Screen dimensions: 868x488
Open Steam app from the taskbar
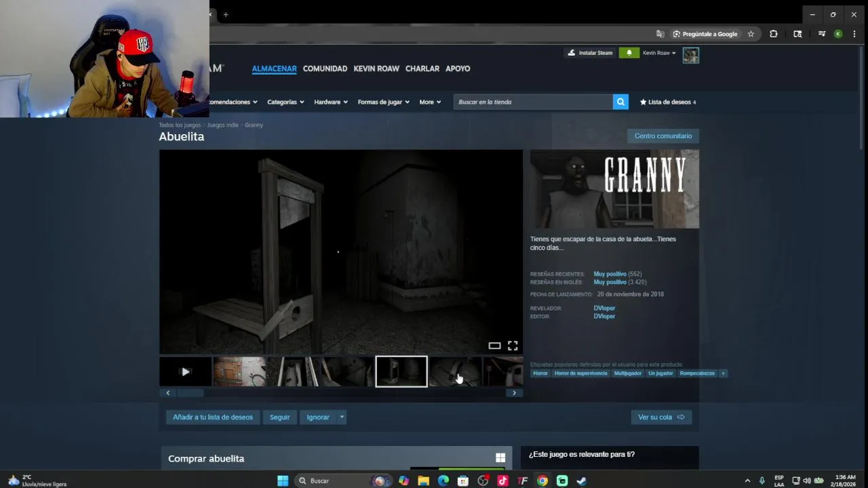click(x=582, y=481)
